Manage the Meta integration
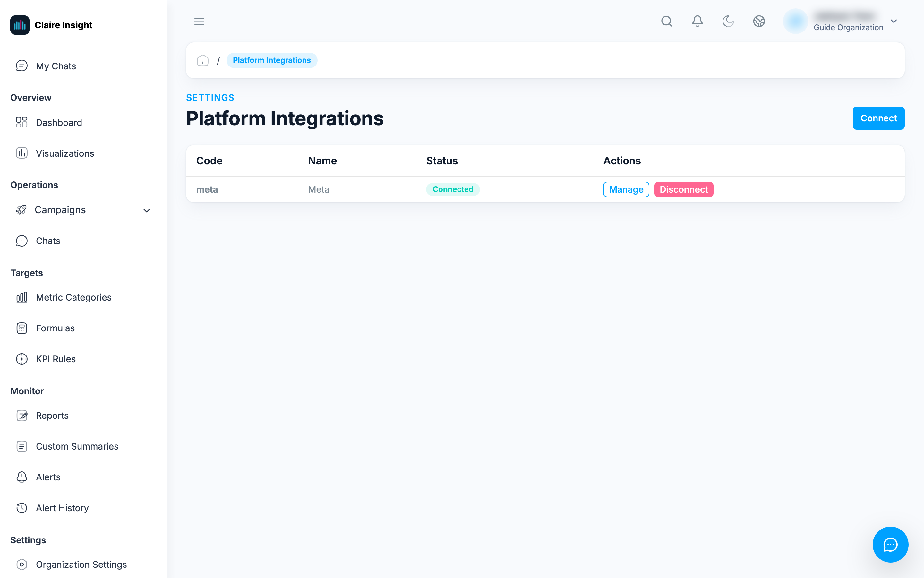 pos(626,189)
